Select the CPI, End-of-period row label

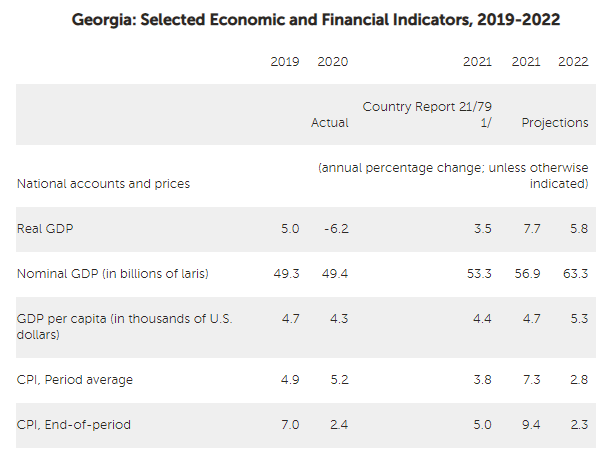73,425
